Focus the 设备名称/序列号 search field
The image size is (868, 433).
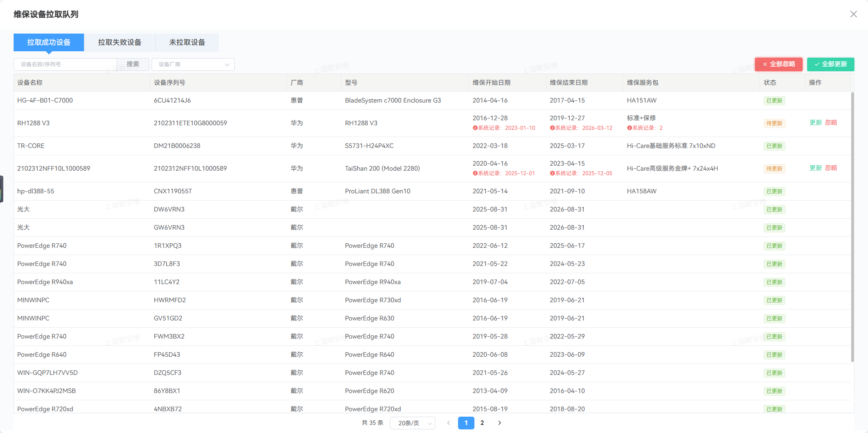tap(65, 64)
